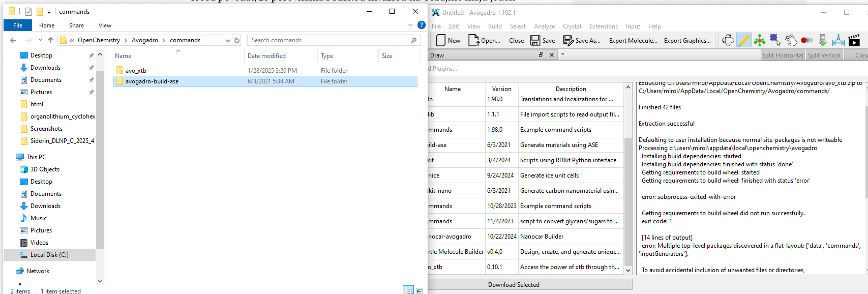Float the Draw dock panel
The image size is (868, 294).
[x=541, y=55]
